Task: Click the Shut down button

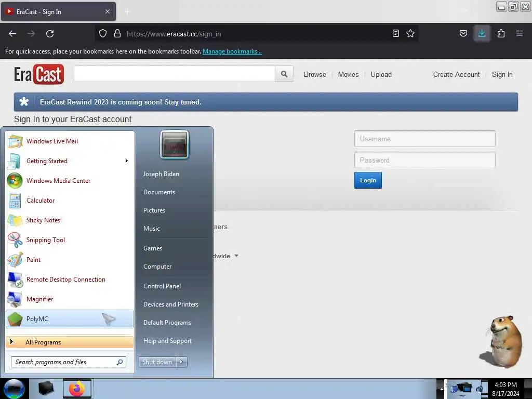Action: 157,362
